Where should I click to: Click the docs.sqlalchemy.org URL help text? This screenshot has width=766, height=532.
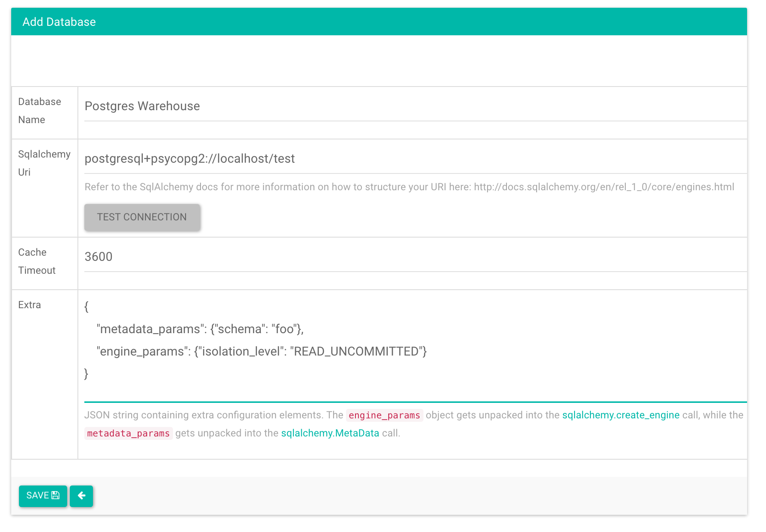point(604,187)
